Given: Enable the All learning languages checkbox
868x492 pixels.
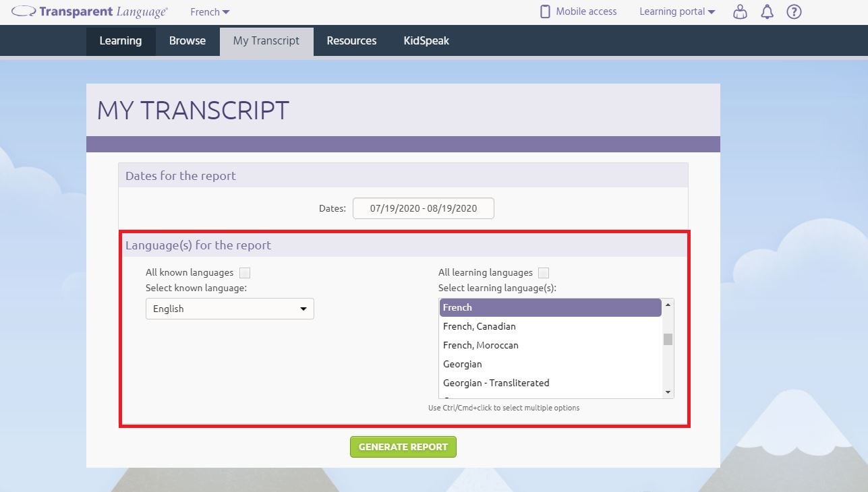Looking at the screenshot, I should [x=544, y=272].
